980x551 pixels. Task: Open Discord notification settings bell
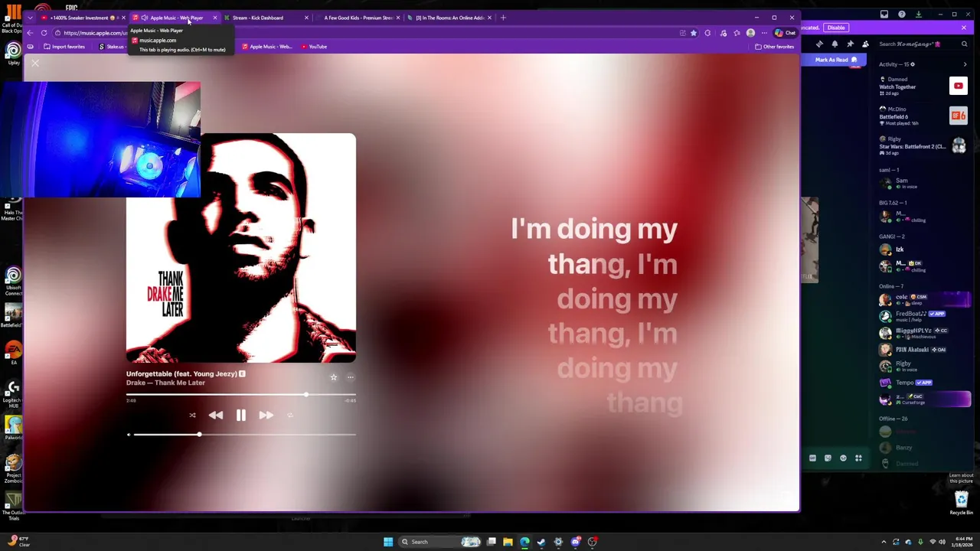point(835,44)
